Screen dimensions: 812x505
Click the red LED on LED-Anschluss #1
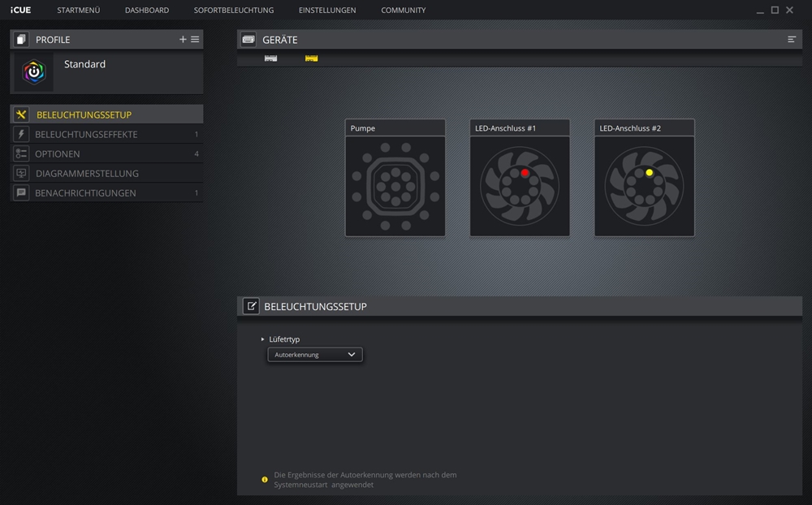click(525, 173)
